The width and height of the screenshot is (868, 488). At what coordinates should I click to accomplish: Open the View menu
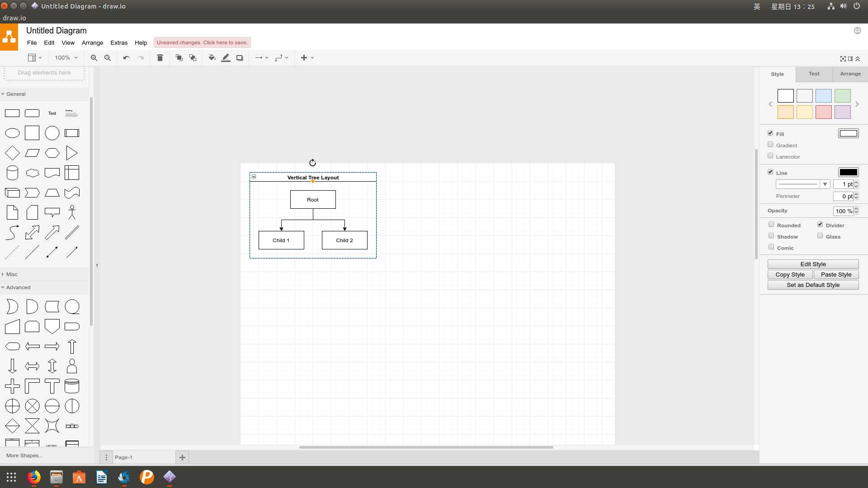tap(67, 42)
